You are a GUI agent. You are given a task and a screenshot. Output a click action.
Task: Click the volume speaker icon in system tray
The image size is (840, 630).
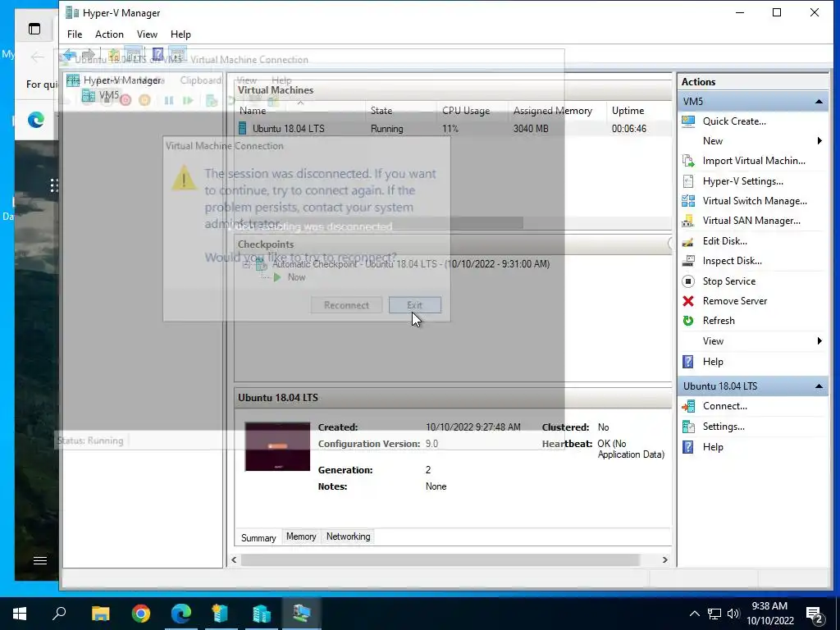tap(733, 614)
